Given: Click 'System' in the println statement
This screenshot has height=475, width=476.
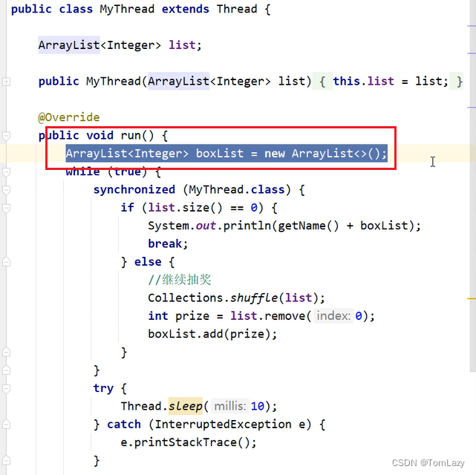Looking at the screenshot, I should [168, 226].
